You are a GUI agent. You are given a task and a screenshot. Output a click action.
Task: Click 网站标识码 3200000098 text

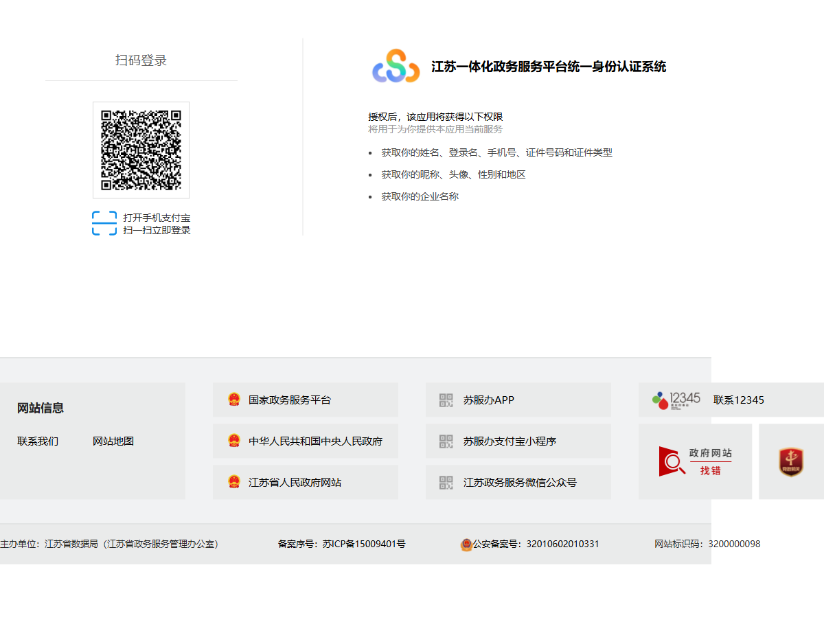pyautogui.click(x=707, y=544)
